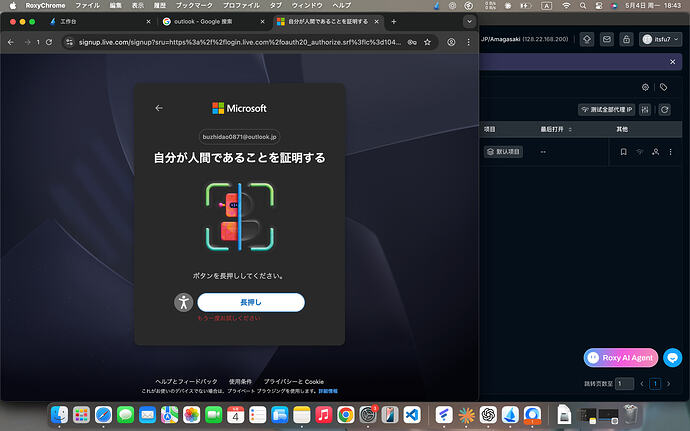Click the 默认项目 project tag
Viewport: 690px width, 431px height.
click(503, 151)
